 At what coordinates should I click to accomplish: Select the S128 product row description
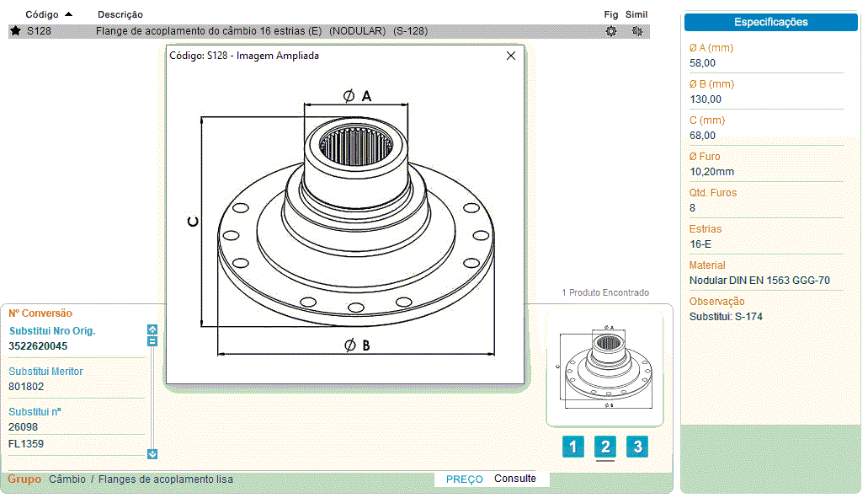(261, 31)
